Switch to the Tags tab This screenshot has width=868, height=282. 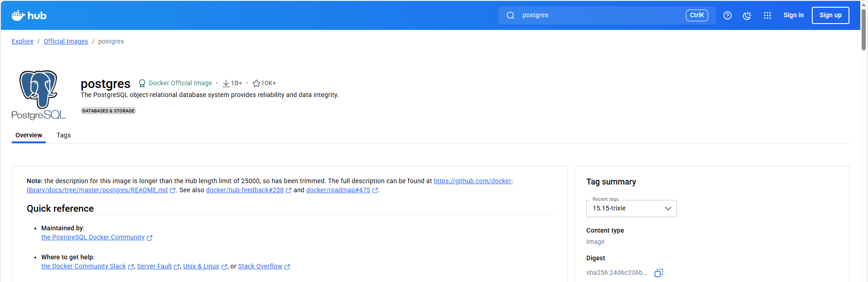coord(63,135)
